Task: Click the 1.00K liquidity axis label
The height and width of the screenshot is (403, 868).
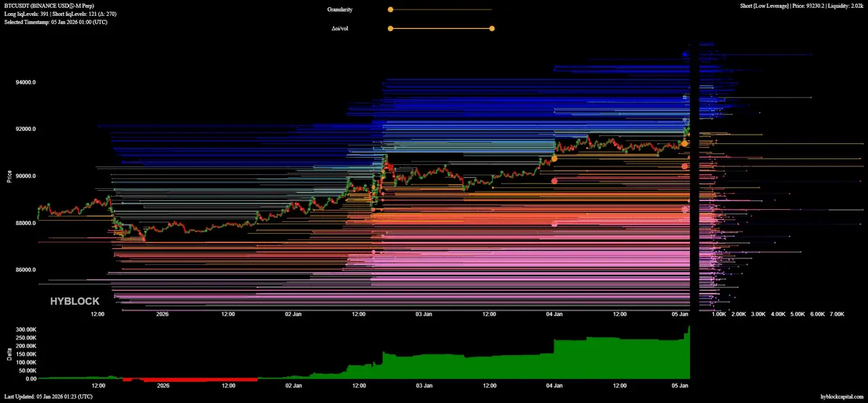Action: tap(719, 314)
